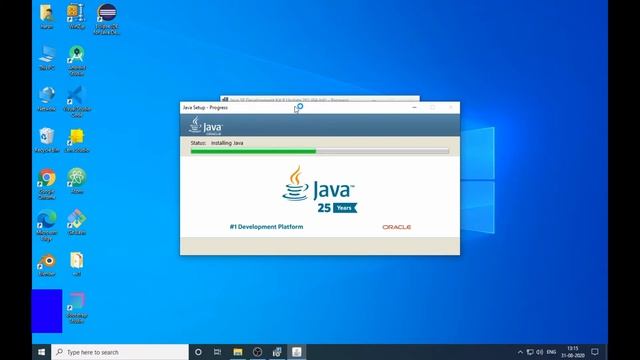
Task: Open the installer package taskbar icon
Action: [x=277, y=352]
